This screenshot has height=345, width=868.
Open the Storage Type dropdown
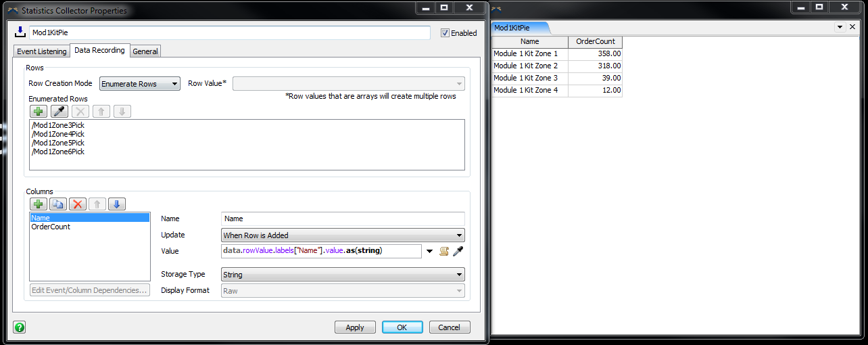pos(343,275)
